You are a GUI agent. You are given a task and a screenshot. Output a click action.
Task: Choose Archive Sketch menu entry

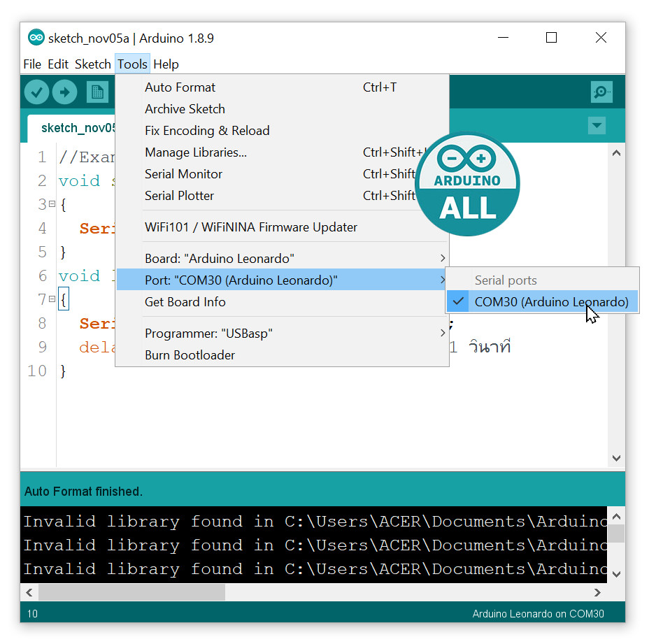282,109
